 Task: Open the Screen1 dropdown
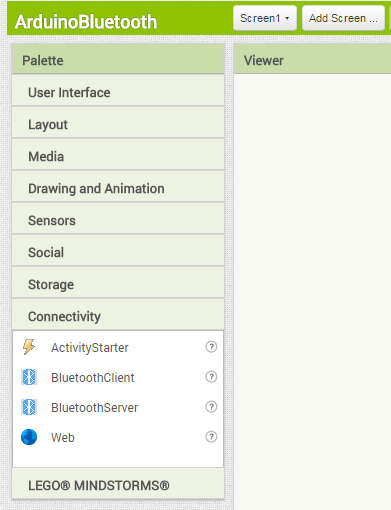point(265,18)
